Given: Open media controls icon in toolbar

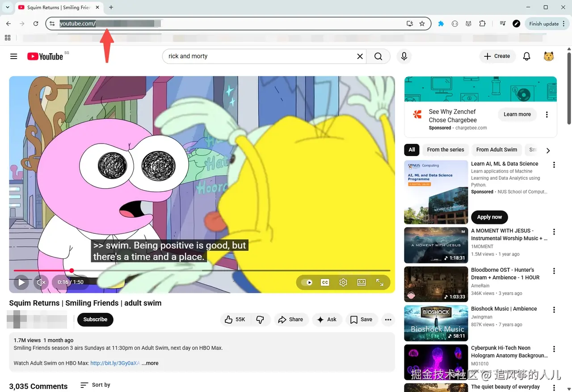Looking at the screenshot, I should pyautogui.click(x=503, y=24).
